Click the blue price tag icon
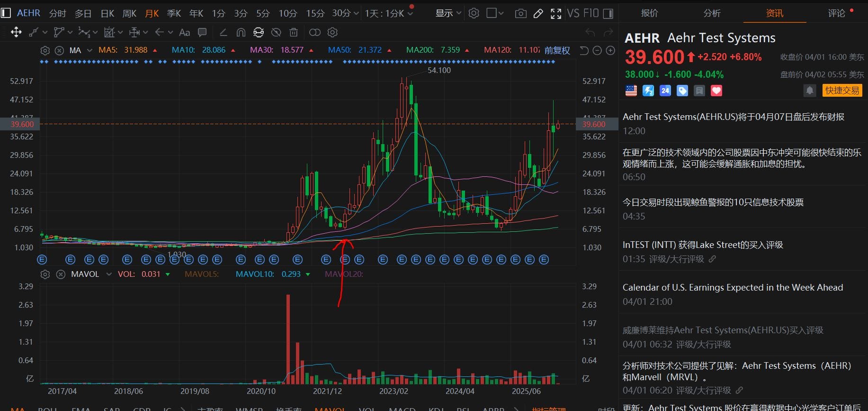 [682, 91]
